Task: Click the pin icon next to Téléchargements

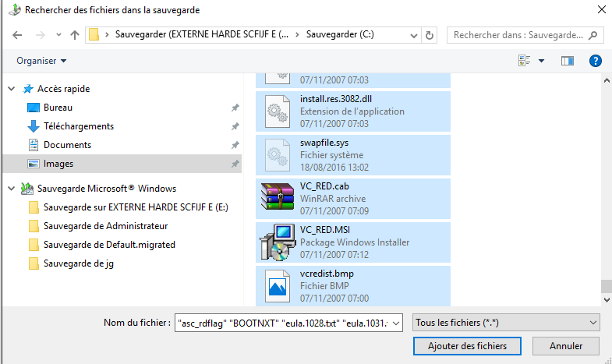Action: [x=235, y=126]
